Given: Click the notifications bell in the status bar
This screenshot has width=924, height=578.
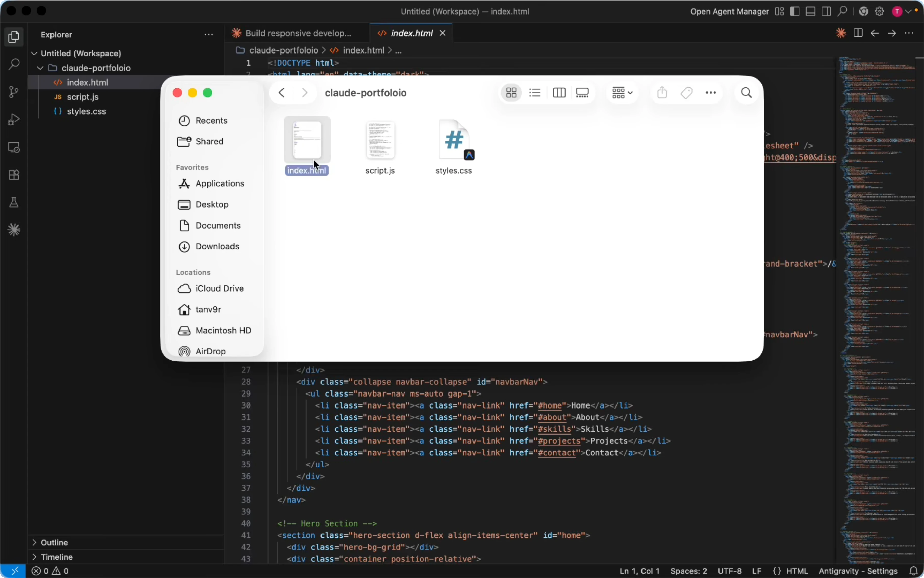Looking at the screenshot, I should pyautogui.click(x=914, y=571).
